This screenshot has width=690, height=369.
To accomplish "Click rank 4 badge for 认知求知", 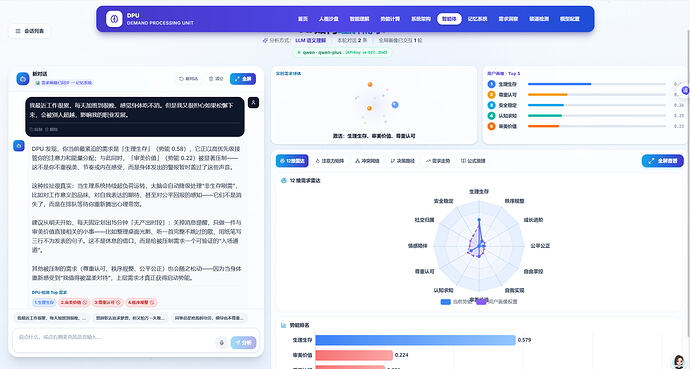I will pos(492,116).
